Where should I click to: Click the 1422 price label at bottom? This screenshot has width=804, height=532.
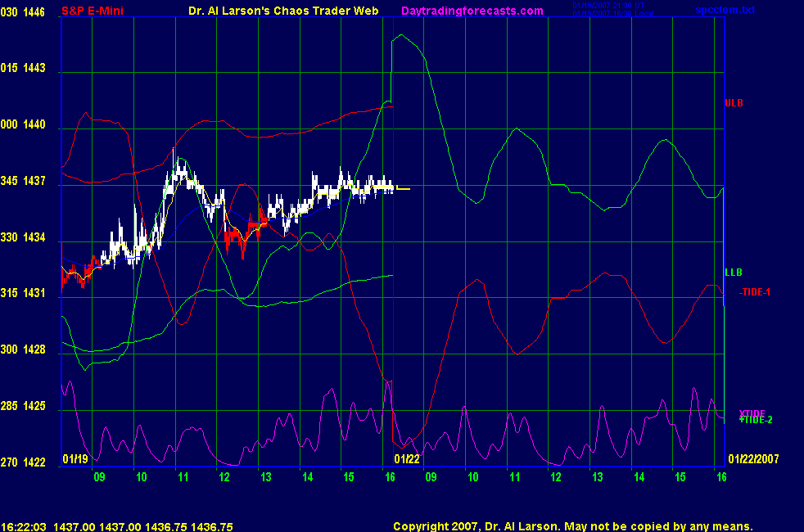pos(34,462)
